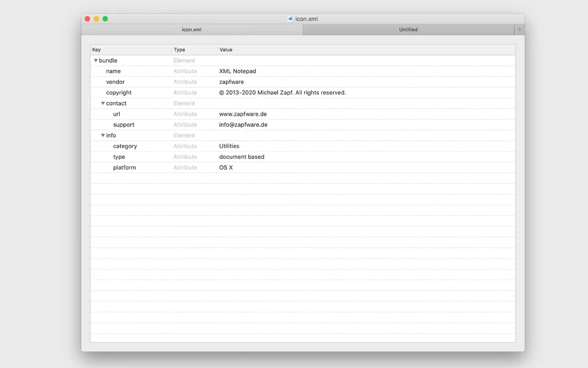The image size is (588, 368).
Task: Switch to the Untitled tab
Action: pos(408,29)
